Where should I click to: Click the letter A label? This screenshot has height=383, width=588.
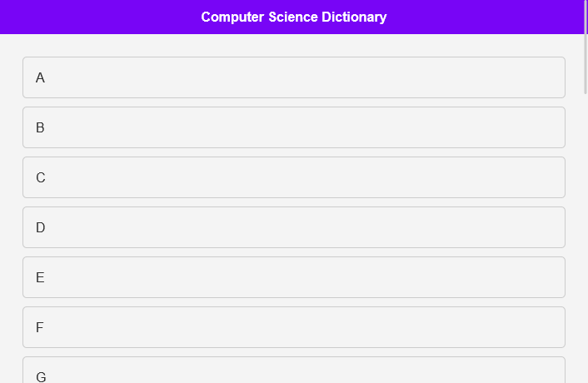(x=40, y=77)
